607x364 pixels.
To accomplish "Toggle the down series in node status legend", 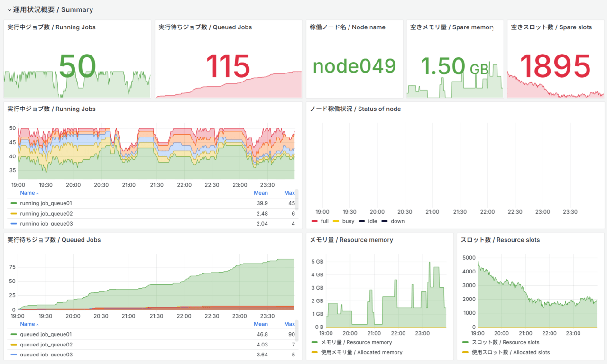I will tap(397, 221).
